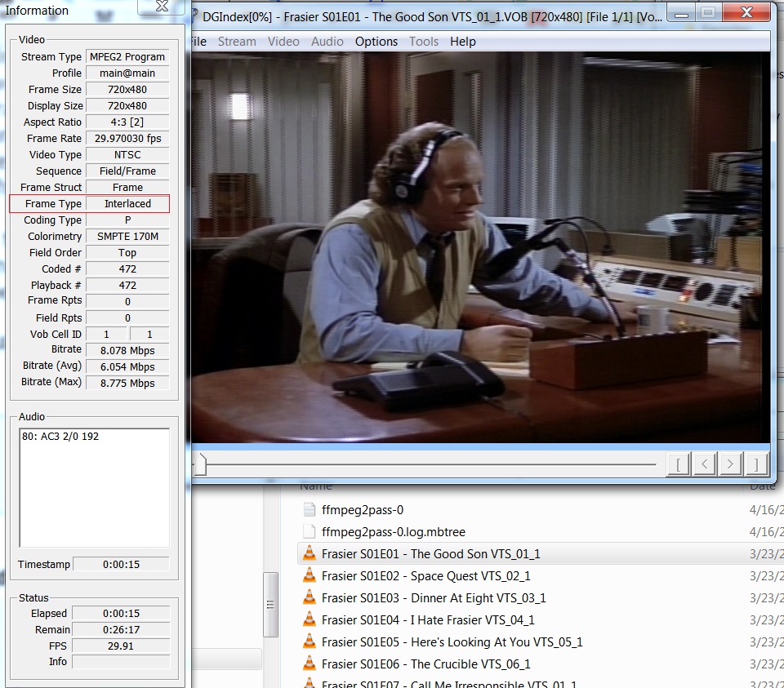Select file 'Frasier S01E01 - The Good Son VTS_01_1'
Image resolution: width=784 pixels, height=688 pixels.
[431, 553]
